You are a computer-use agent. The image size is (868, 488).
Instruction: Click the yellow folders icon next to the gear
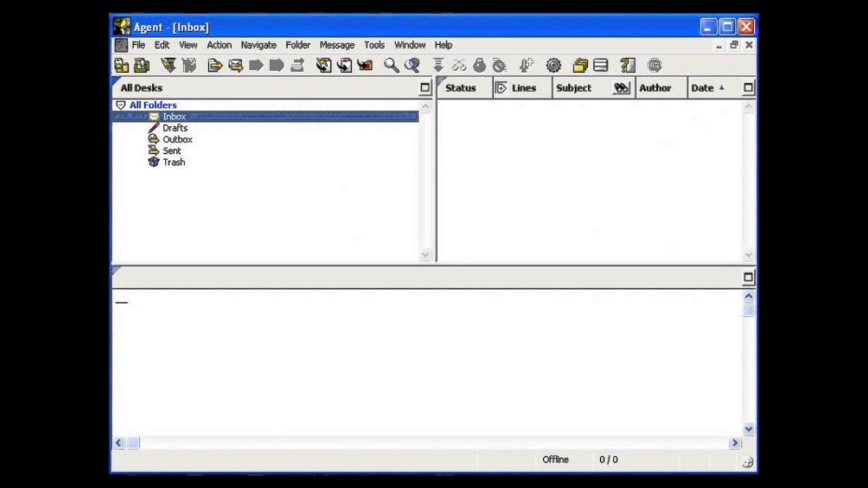(x=580, y=66)
